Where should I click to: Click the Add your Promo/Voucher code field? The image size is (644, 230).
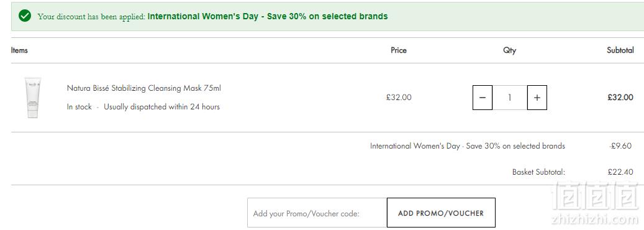pyautogui.click(x=317, y=213)
